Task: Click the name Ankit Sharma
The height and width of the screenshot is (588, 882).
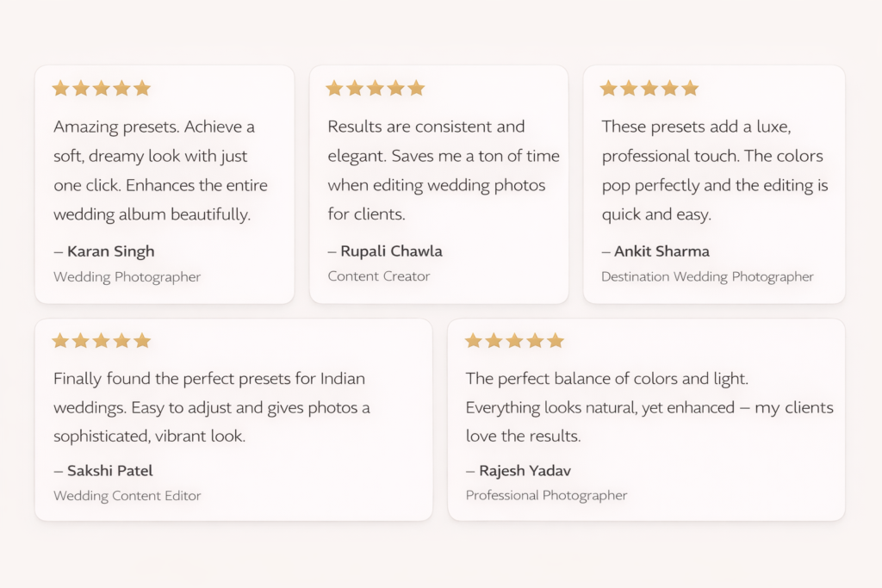Action: coord(661,251)
